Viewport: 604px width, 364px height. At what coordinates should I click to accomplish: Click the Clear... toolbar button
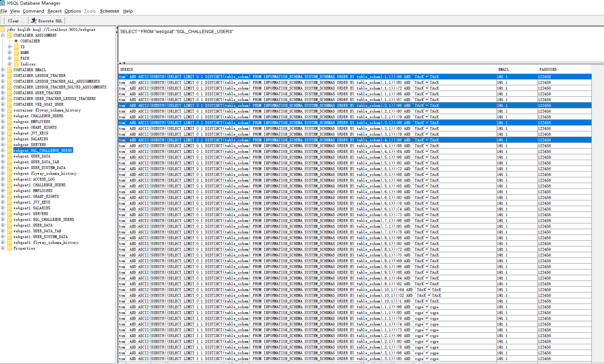coord(16,21)
